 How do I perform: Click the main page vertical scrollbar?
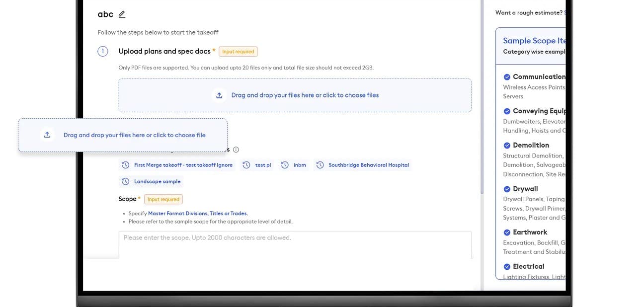point(482,99)
